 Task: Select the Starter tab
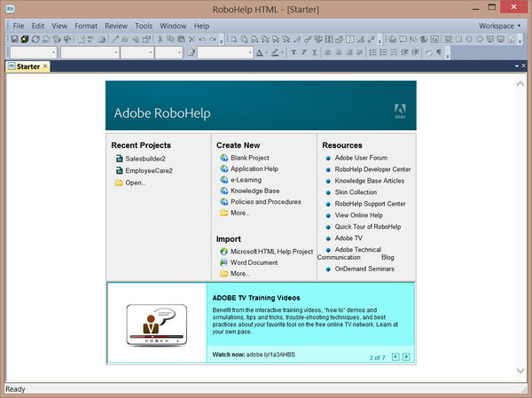point(27,66)
